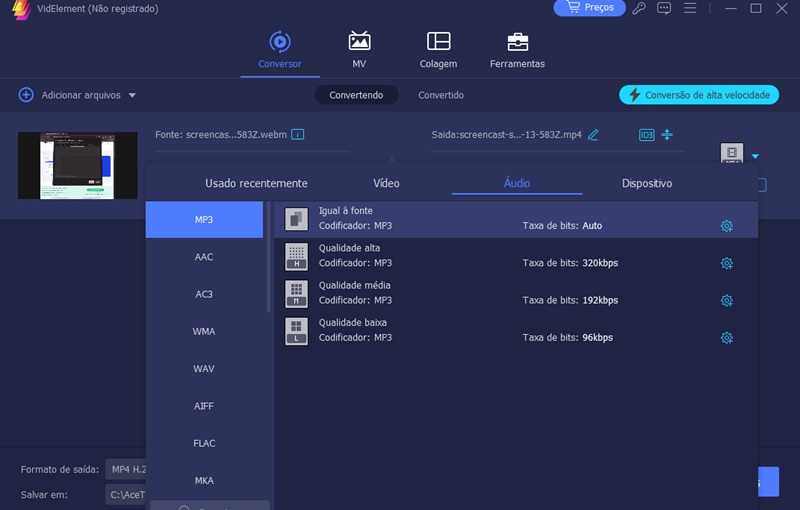The image size is (800, 510).
Task: Click the key register icon
Action: [x=639, y=8]
